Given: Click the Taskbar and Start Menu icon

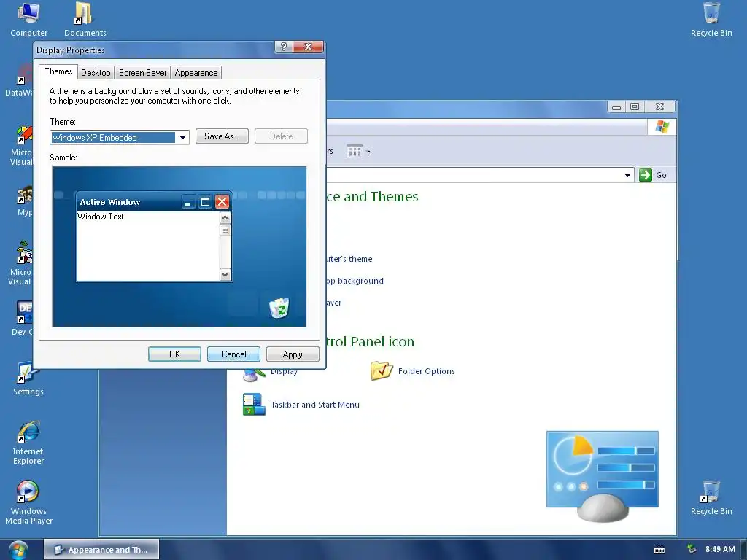Looking at the screenshot, I should [x=253, y=404].
